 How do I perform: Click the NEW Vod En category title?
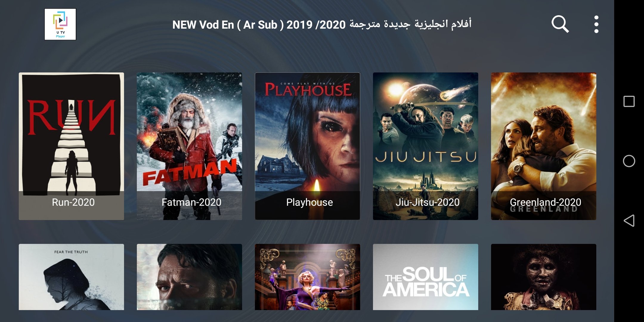322,24
